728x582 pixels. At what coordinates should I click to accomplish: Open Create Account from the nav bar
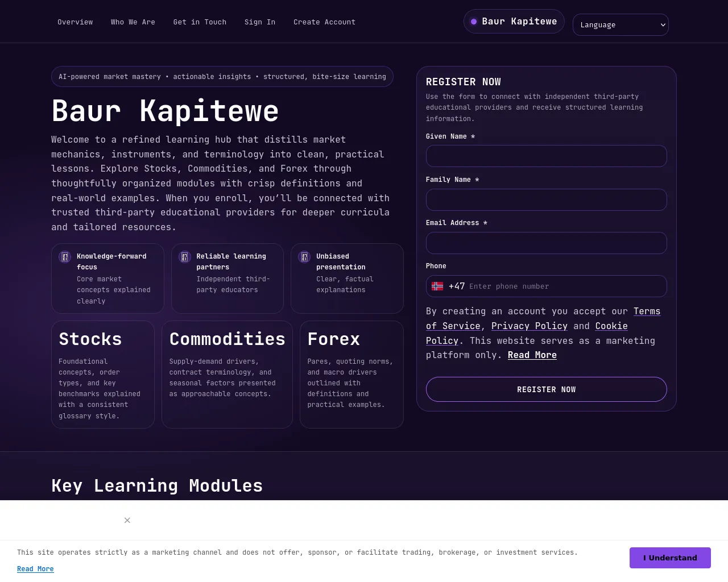pyautogui.click(x=324, y=22)
